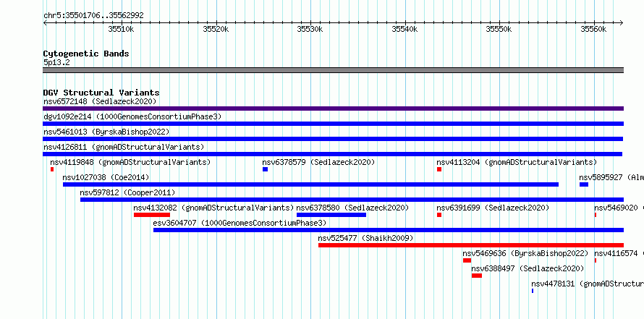Click the nsv6572148 (Sedlazeck2020) variant label
Viewport: 644px width, 319px height.
100,101
